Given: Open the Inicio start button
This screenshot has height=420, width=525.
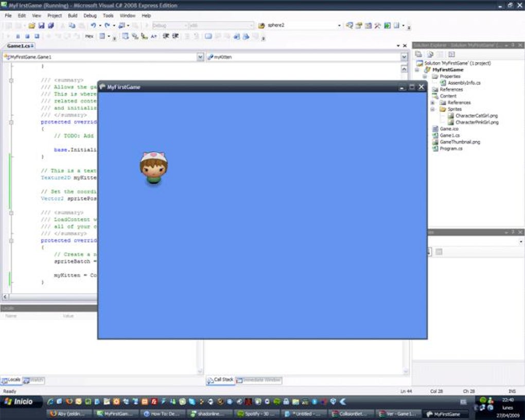Looking at the screenshot, I should pyautogui.click(x=20, y=401).
